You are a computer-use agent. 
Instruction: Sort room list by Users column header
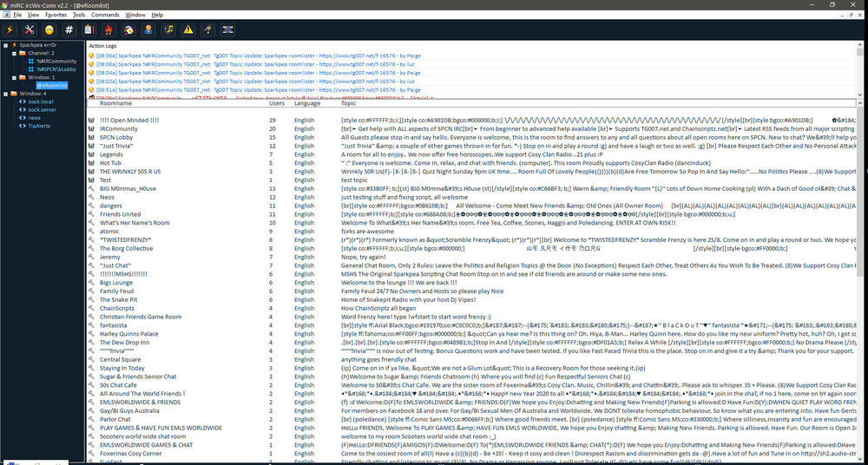(x=277, y=103)
